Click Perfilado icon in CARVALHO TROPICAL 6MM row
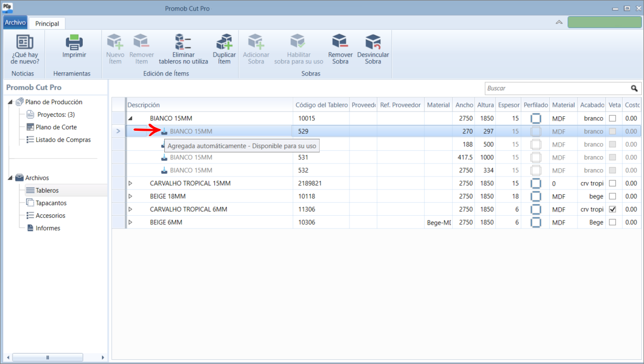644x364 pixels. coord(536,209)
